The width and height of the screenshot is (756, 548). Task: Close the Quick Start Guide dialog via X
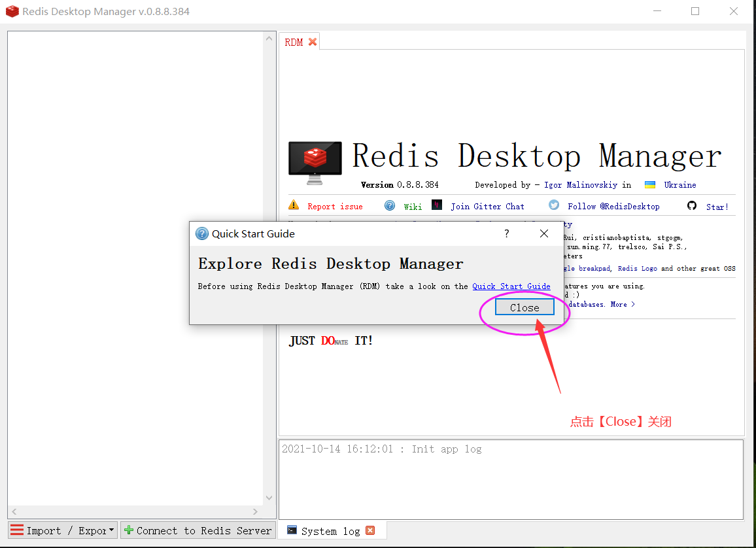coord(544,233)
